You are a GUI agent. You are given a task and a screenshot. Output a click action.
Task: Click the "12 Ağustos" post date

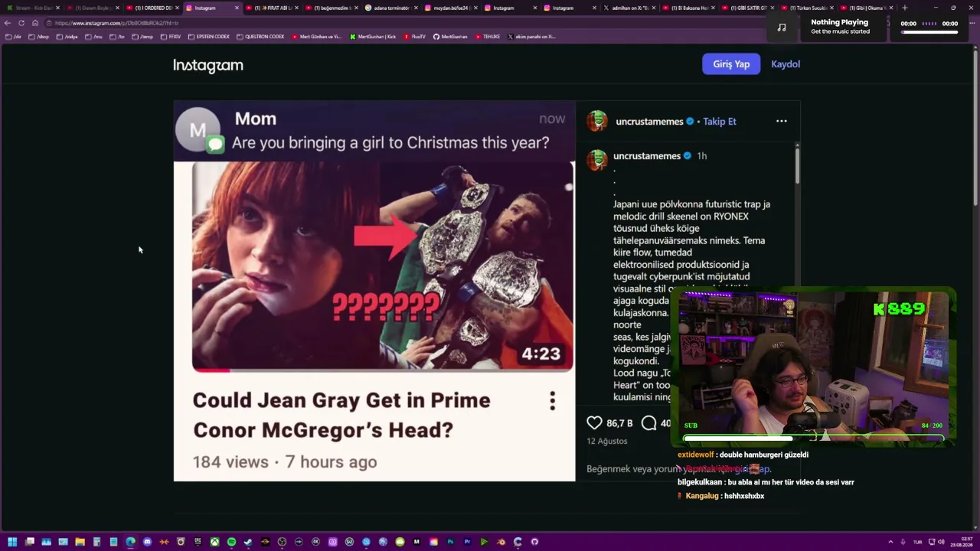[x=606, y=441]
